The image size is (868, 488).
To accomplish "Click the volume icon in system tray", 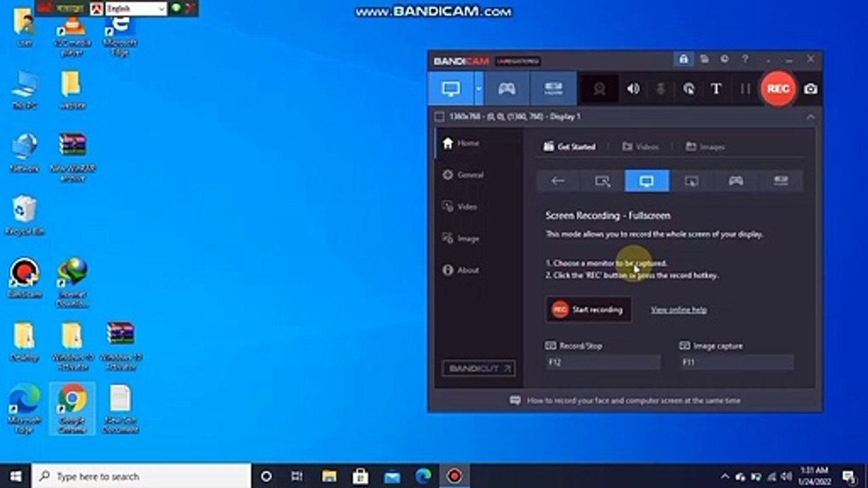I will tap(786, 476).
